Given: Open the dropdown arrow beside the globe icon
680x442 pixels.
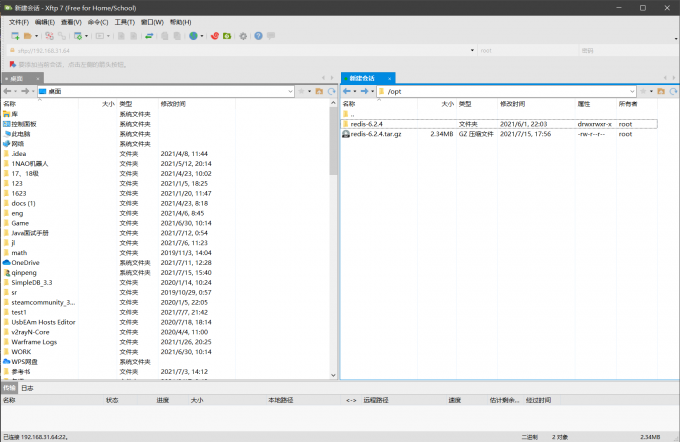Looking at the screenshot, I should pyautogui.click(x=202, y=36).
